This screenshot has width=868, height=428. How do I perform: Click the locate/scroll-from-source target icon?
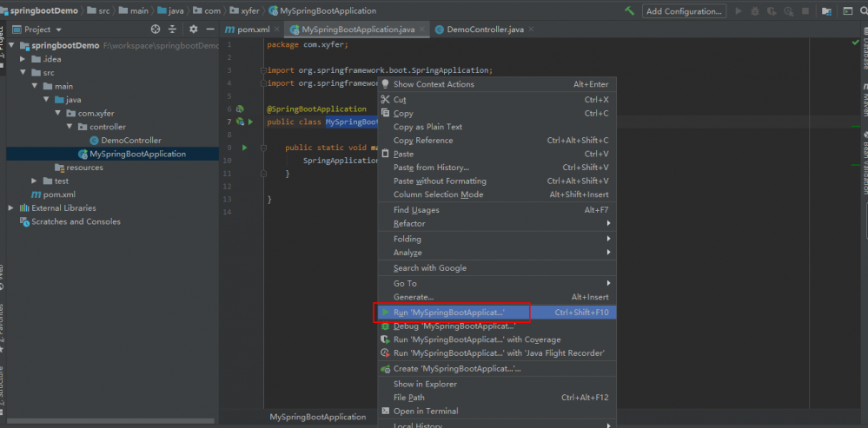coord(156,29)
